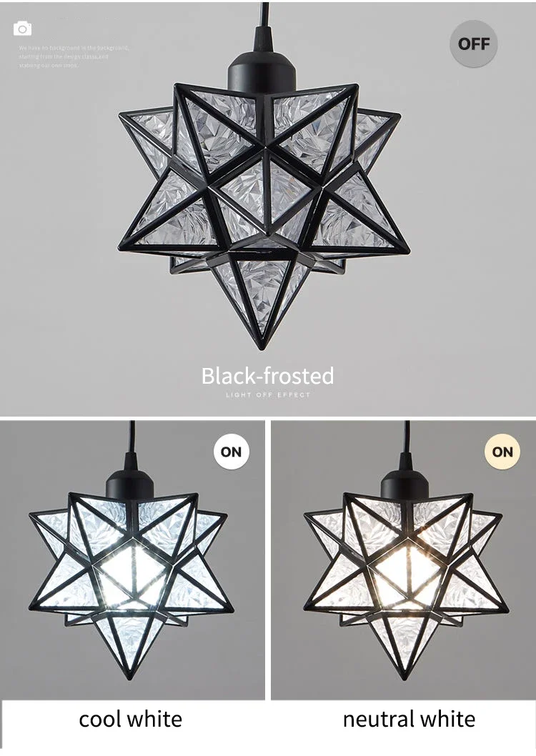Click the small caption text beside the camera
The image size is (536, 756).
coord(74,56)
